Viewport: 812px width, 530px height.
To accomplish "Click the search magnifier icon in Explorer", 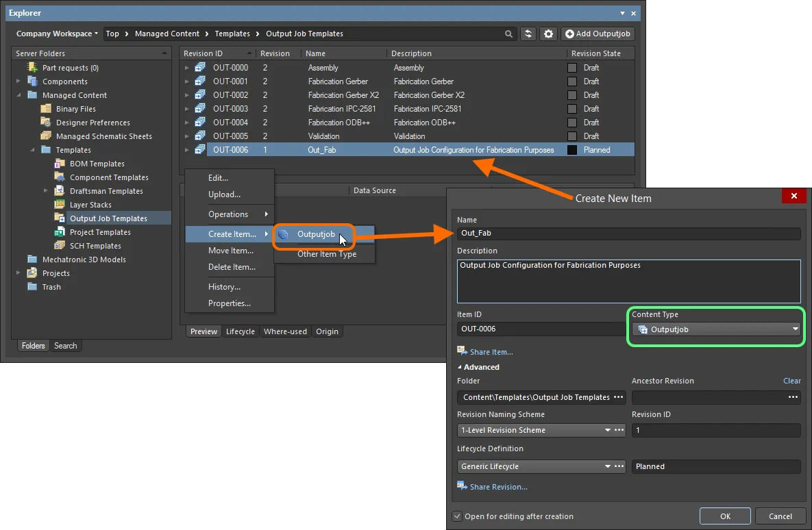I will point(508,34).
